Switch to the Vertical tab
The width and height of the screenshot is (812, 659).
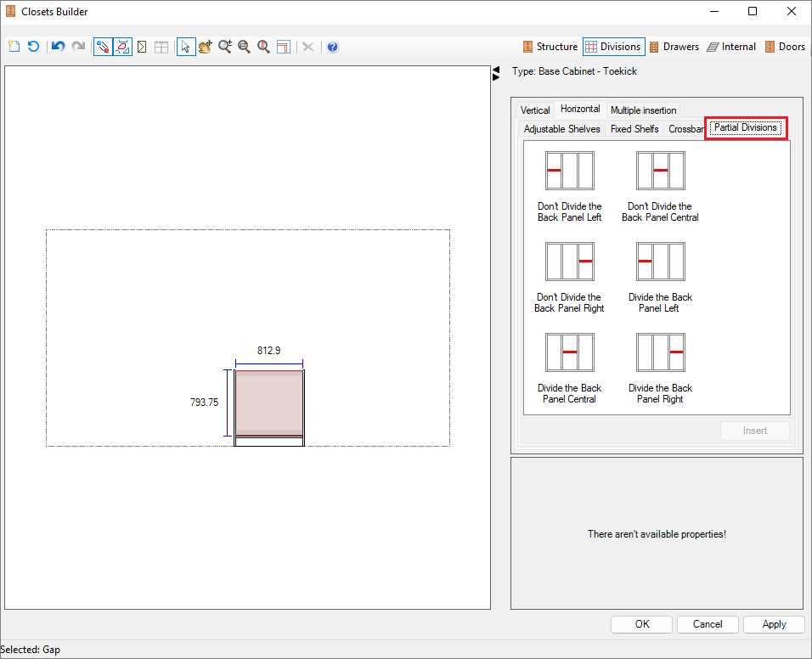coord(535,110)
